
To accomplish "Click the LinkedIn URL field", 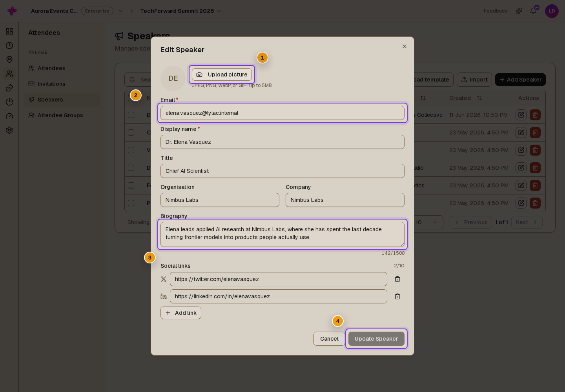I will pyautogui.click(x=279, y=296).
